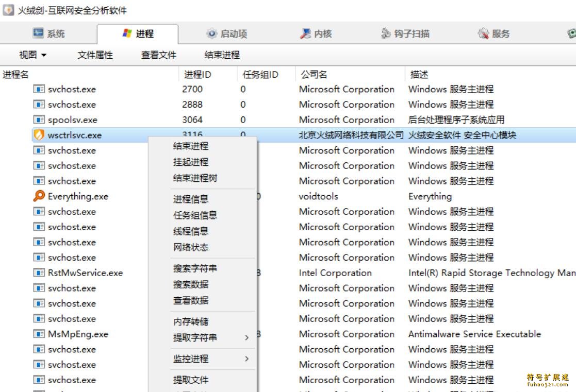Select the wsctrlsvc.exe process name
The image size is (576, 392).
tap(75, 135)
